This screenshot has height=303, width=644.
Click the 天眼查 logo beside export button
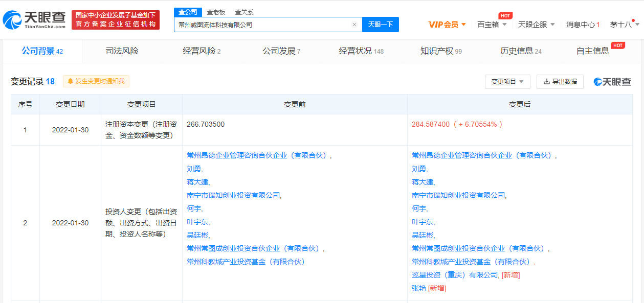point(613,82)
